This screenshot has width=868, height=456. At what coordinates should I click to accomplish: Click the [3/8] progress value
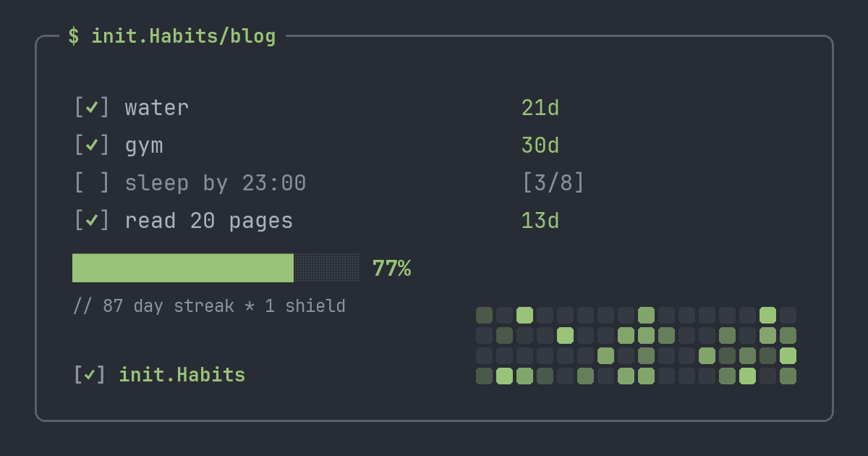[x=553, y=183]
